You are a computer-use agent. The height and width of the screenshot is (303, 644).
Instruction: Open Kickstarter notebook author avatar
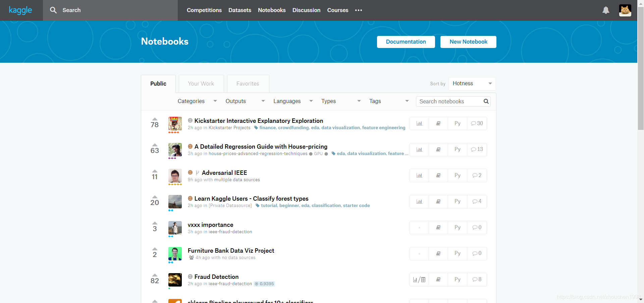pos(175,123)
